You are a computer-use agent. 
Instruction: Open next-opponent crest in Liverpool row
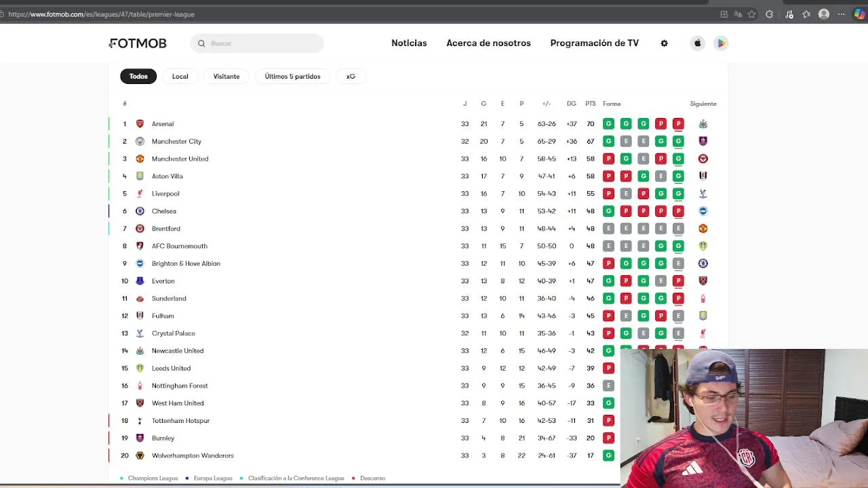point(703,194)
